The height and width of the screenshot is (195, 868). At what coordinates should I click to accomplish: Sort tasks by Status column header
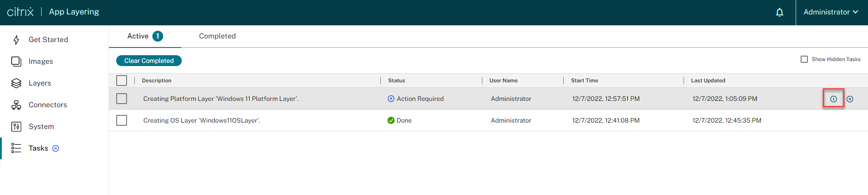[396, 81]
